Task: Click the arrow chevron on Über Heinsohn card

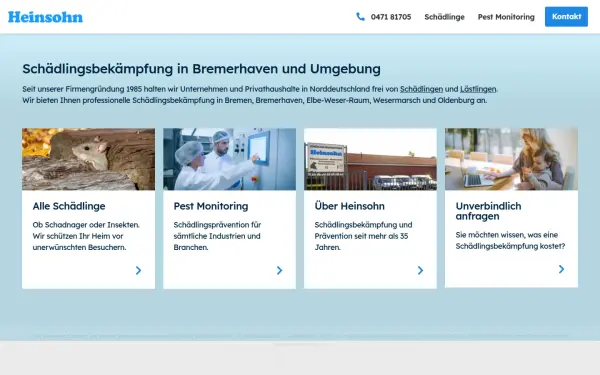Action: pos(420,271)
